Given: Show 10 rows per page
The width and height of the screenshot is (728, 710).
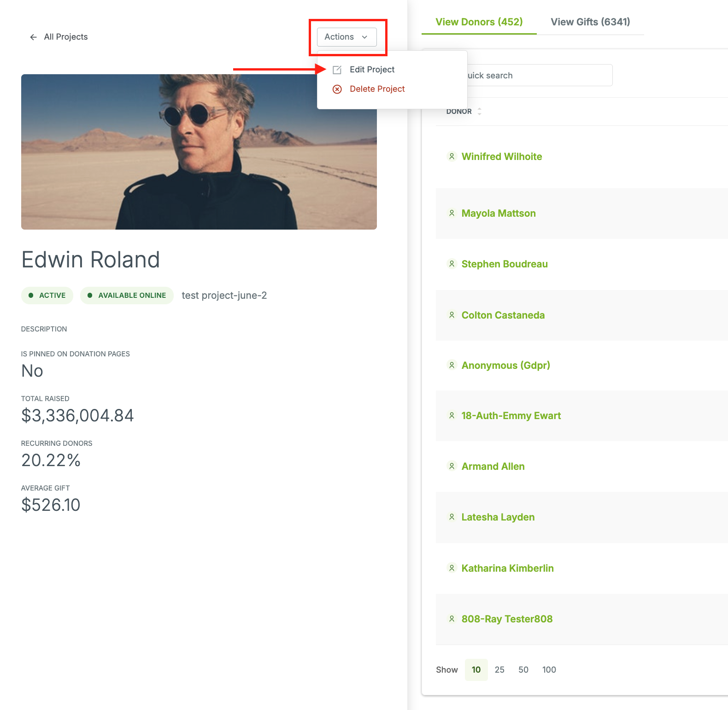Looking at the screenshot, I should point(476,670).
